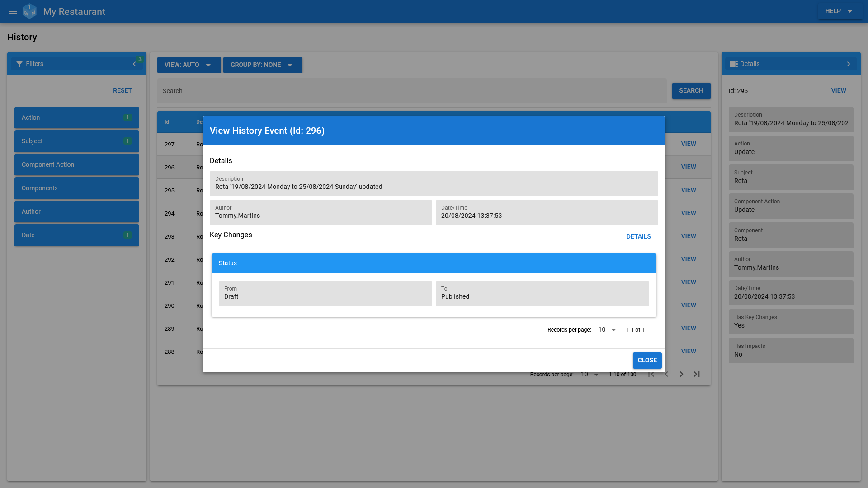Click the filter collapse arrow icon
The height and width of the screenshot is (488, 868).
134,64
